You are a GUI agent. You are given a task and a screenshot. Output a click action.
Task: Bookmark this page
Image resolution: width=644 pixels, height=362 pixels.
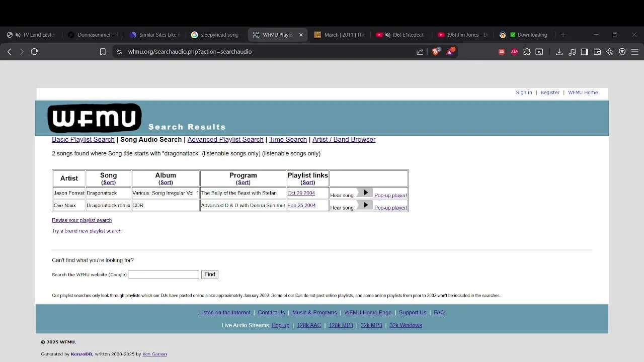point(103,52)
